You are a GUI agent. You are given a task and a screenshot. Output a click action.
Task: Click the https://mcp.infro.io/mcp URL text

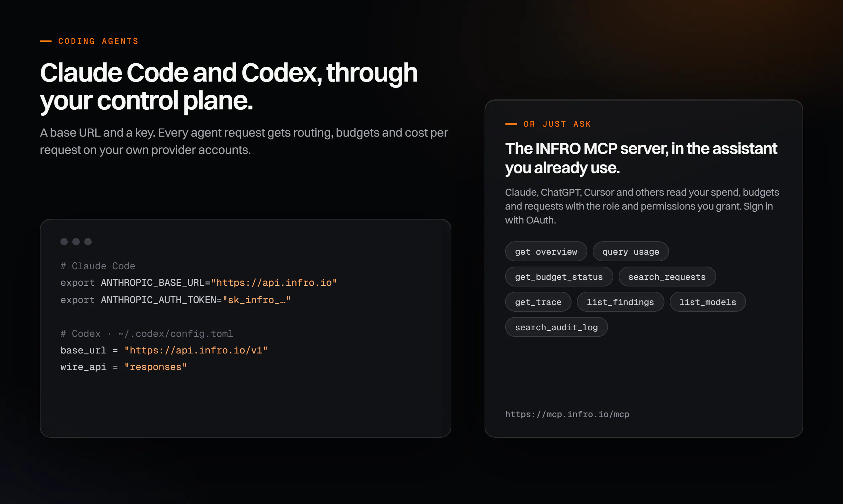[x=567, y=414]
